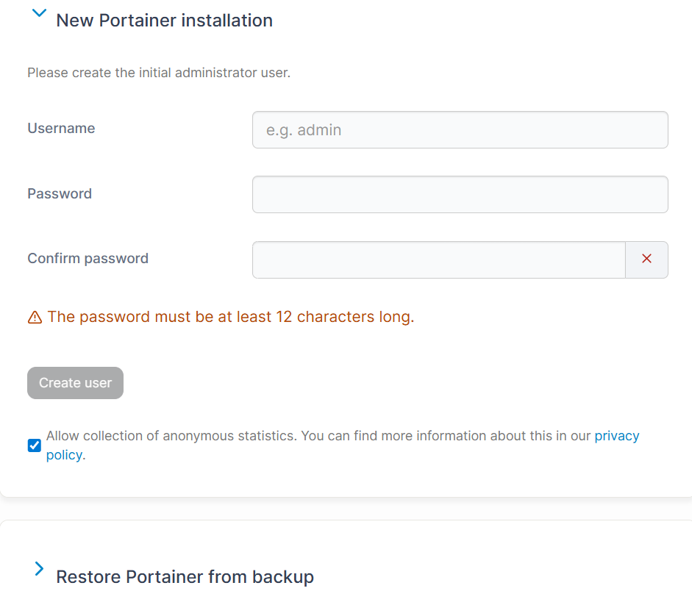Click the New Portainer installation header
692x616 pixels.
pyautogui.click(x=163, y=20)
